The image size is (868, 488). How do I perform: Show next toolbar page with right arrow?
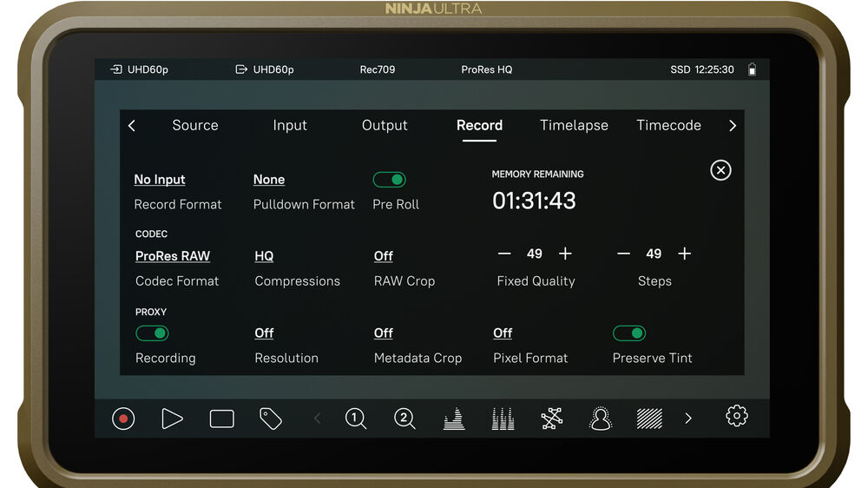(x=688, y=419)
